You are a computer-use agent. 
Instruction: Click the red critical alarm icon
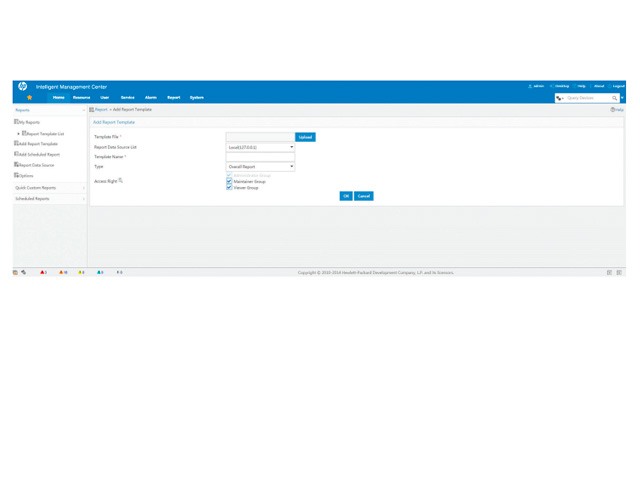tap(42, 272)
